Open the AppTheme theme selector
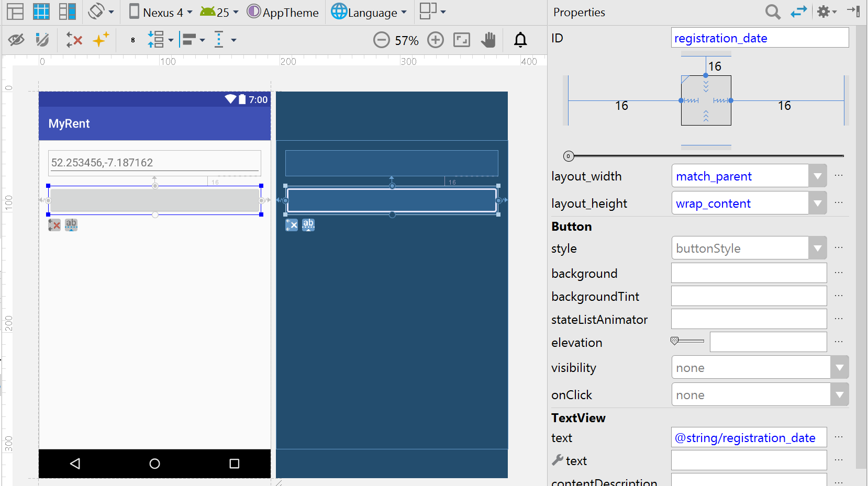The height and width of the screenshot is (486, 868). [x=283, y=12]
